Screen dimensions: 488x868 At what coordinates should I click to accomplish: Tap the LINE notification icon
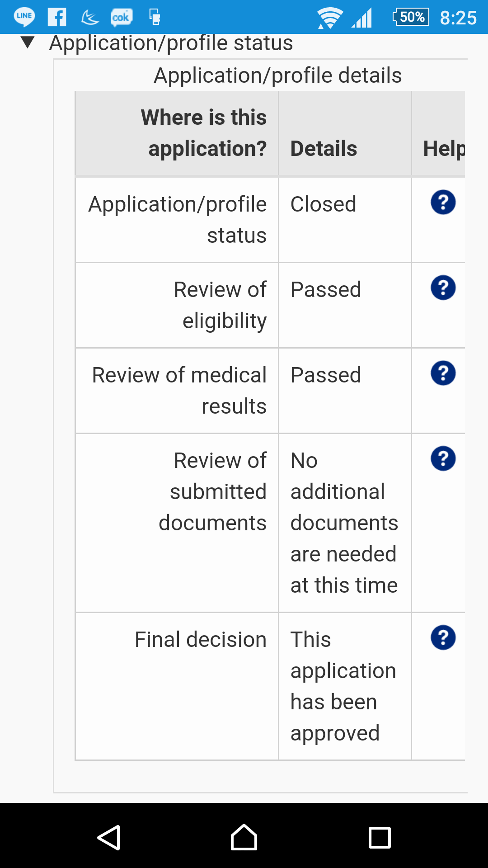pyautogui.click(x=24, y=17)
